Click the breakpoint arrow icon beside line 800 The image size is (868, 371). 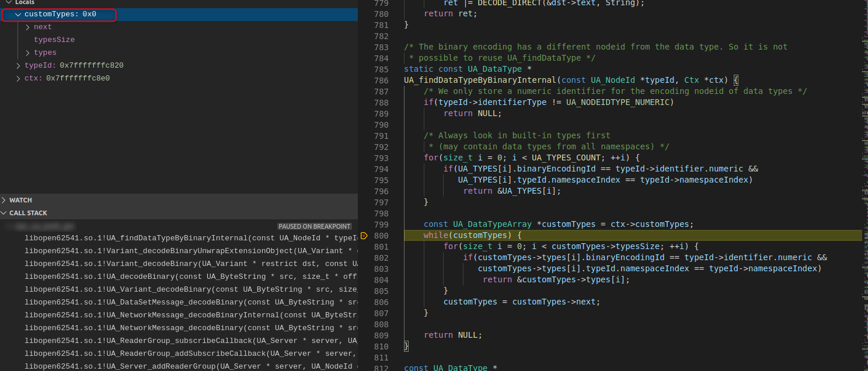(x=365, y=235)
